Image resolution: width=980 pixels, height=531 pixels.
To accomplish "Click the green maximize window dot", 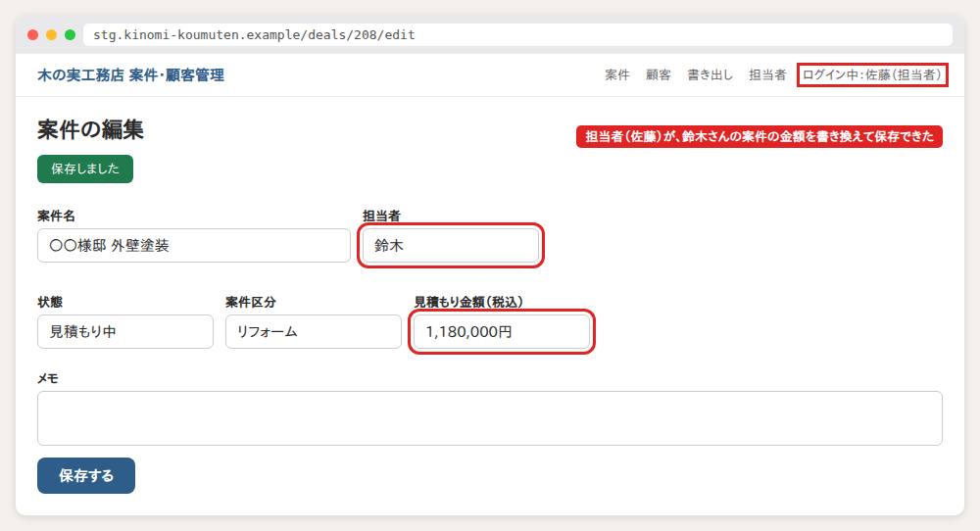I will pos(70,35).
